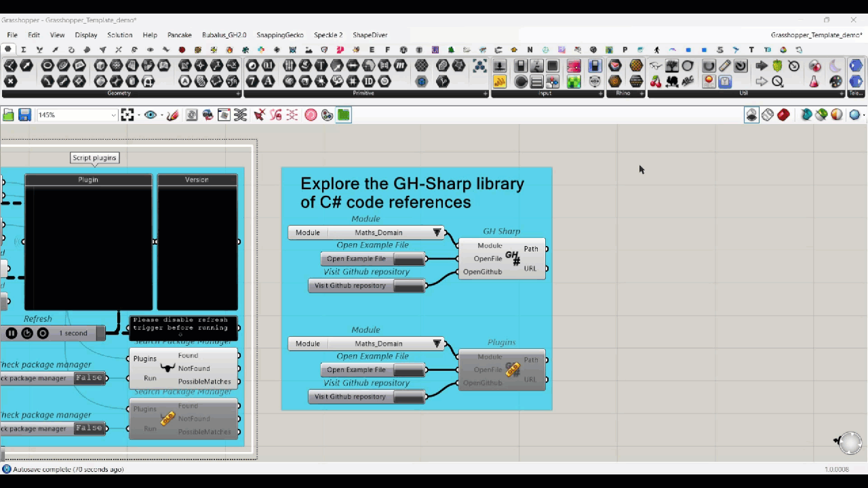Toggle the document preview mode icon
The height and width of the screenshot is (488, 868).
[751, 115]
